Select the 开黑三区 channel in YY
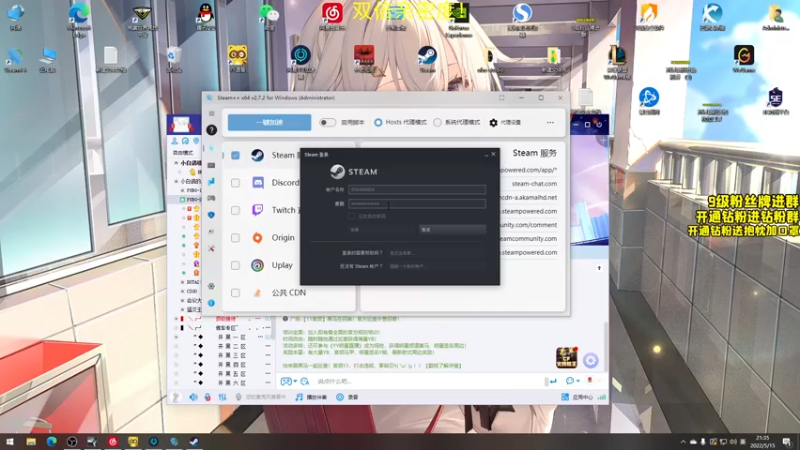The width and height of the screenshot is (800, 450). point(232,356)
